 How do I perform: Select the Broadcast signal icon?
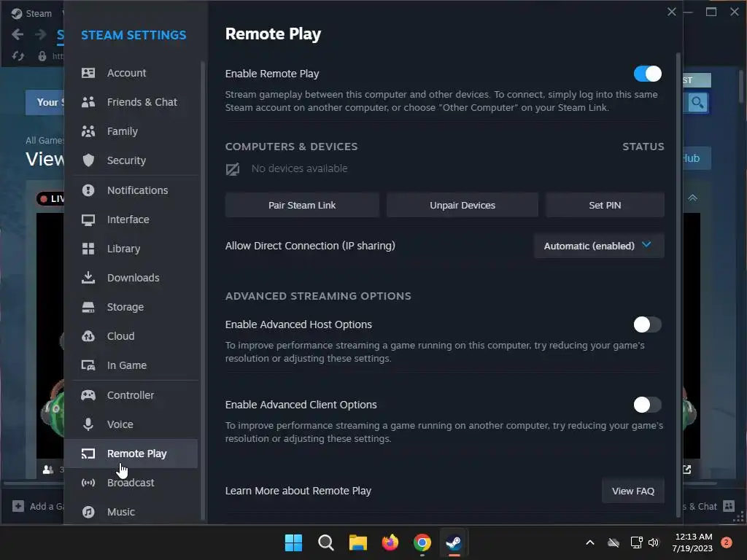pos(88,483)
